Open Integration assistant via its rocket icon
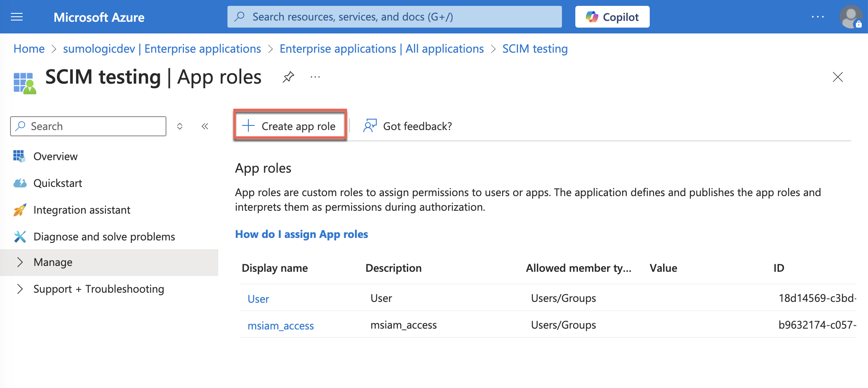 pos(20,209)
